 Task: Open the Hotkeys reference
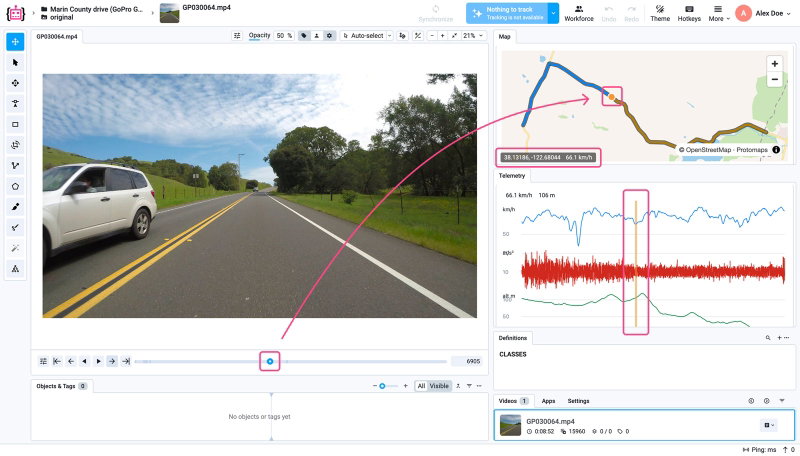pos(689,14)
